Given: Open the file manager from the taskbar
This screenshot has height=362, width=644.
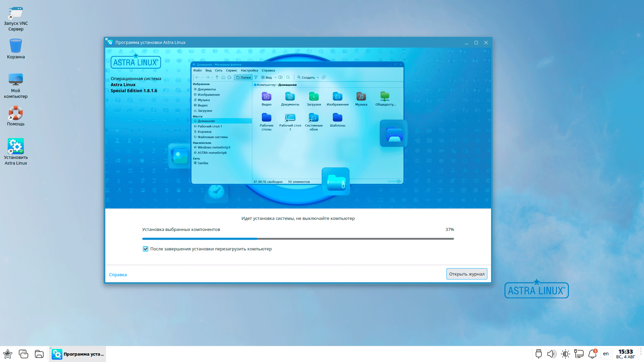Looking at the screenshot, I should (39, 354).
